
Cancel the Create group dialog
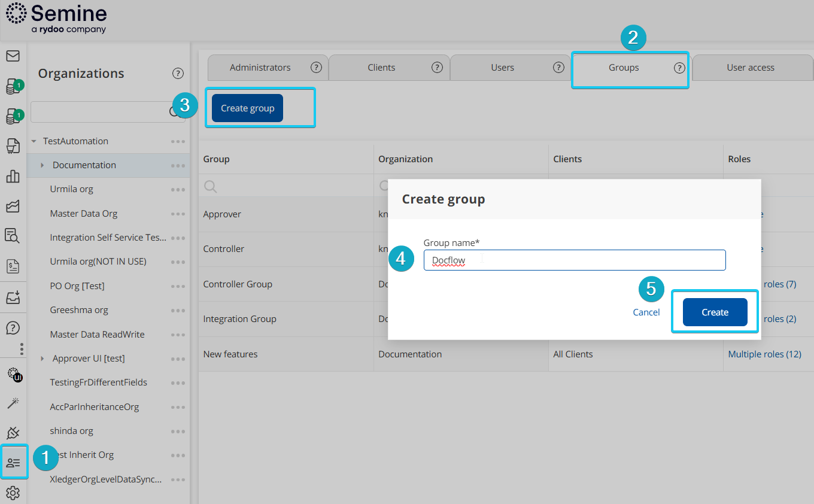pos(646,312)
